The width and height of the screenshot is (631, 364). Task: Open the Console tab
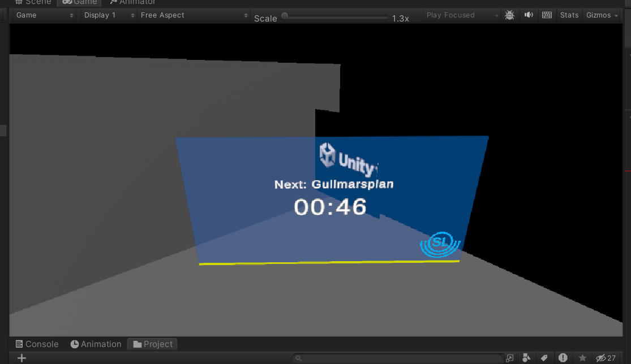tap(37, 344)
